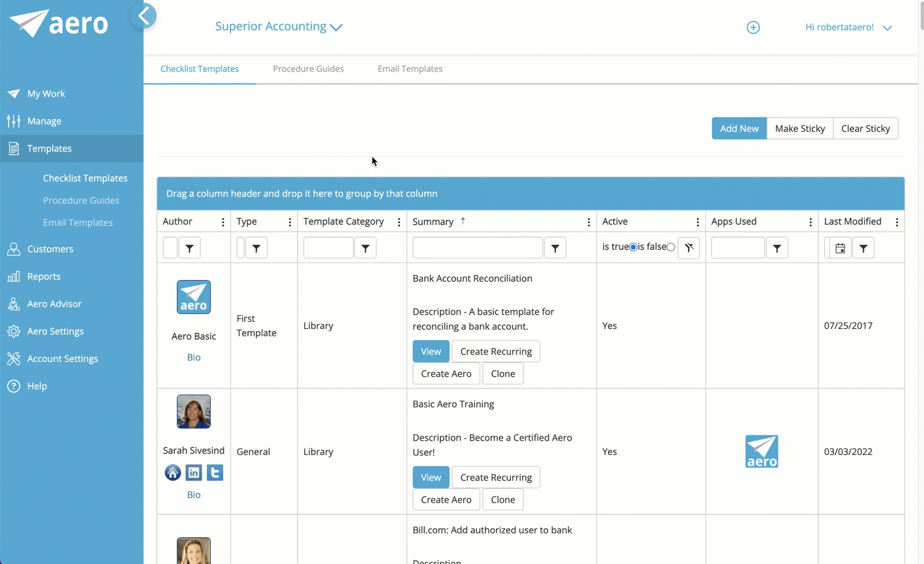Image resolution: width=924 pixels, height=564 pixels.
Task: Create Recurring for Bank Account Reconciliation
Action: point(496,351)
